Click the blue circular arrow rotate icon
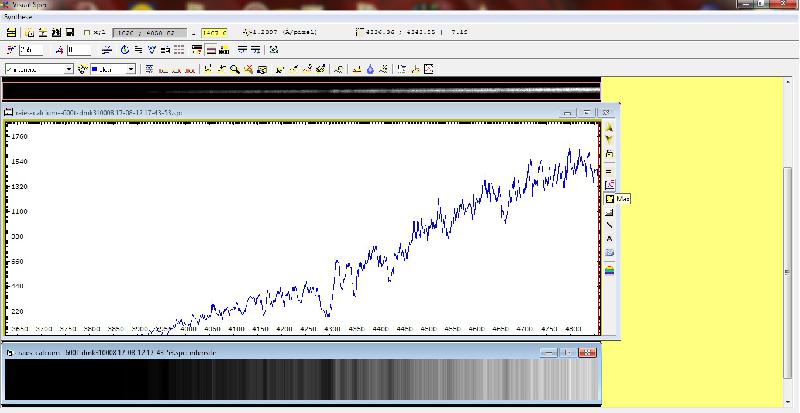 point(124,50)
